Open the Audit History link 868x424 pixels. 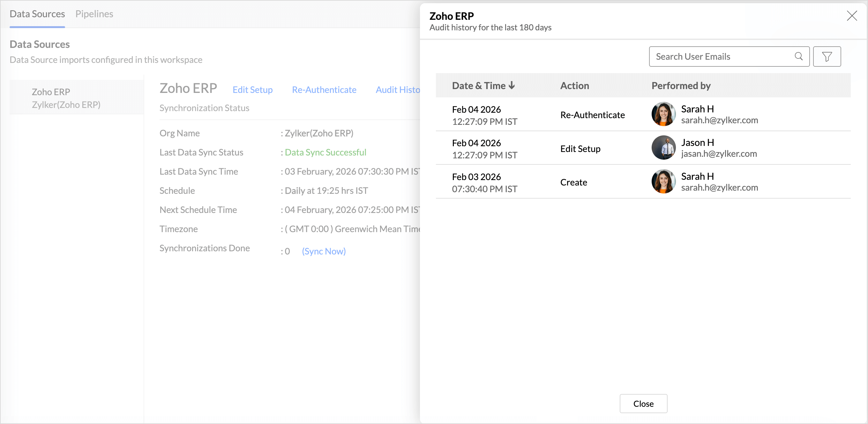tap(398, 90)
